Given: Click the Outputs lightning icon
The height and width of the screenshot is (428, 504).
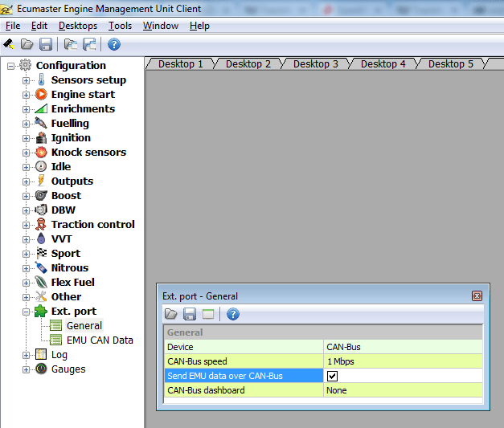Looking at the screenshot, I should [x=41, y=181].
